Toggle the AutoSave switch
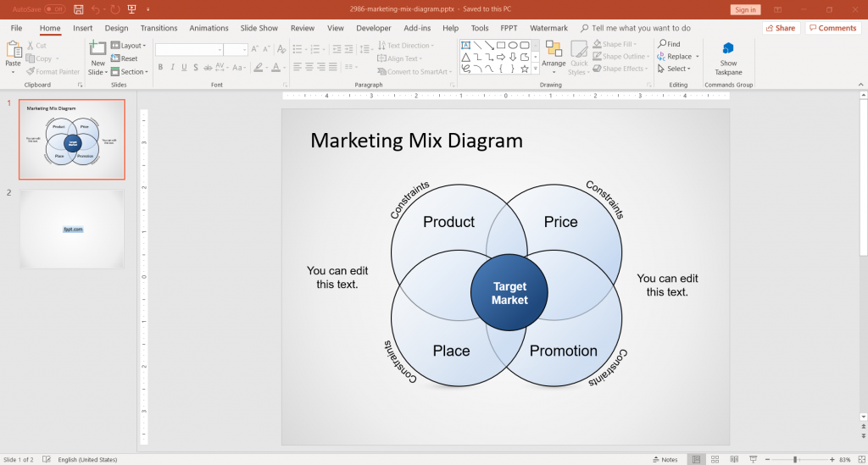This screenshot has width=868, height=465. pos(54,9)
